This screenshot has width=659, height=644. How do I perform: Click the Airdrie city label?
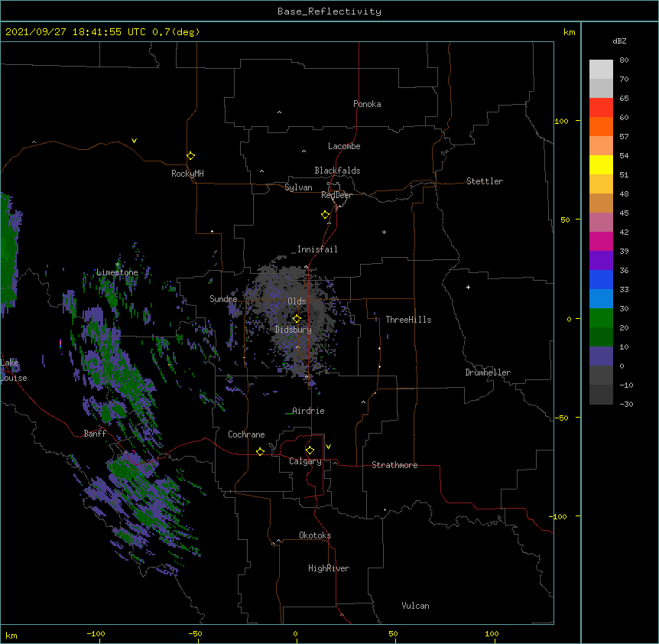pyautogui.click(x=308, y=411)
